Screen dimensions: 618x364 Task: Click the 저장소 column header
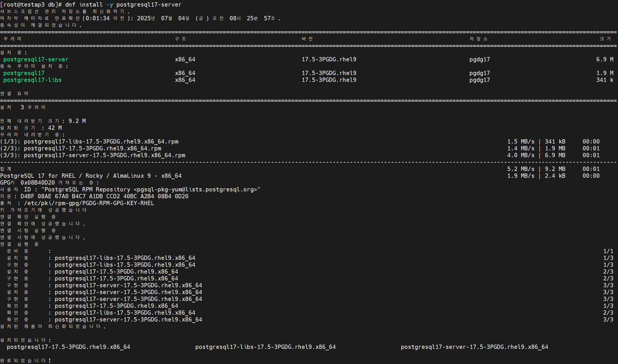(478, 39)
